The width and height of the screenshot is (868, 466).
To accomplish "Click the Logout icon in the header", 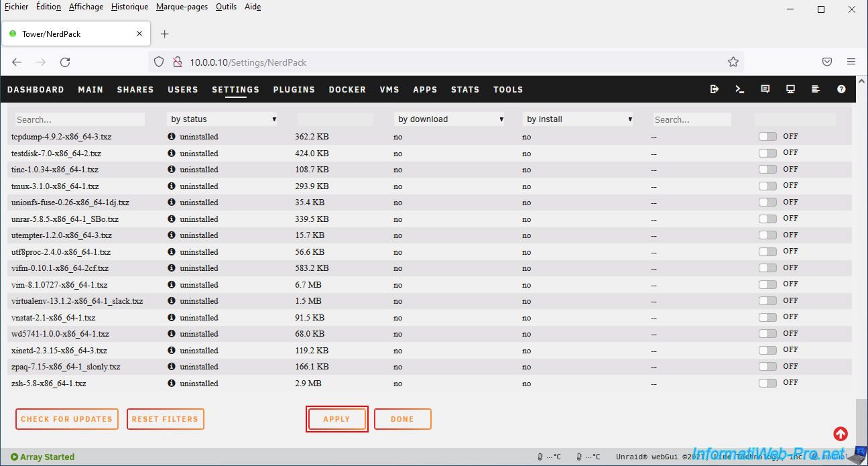I will tap(715, 89).
